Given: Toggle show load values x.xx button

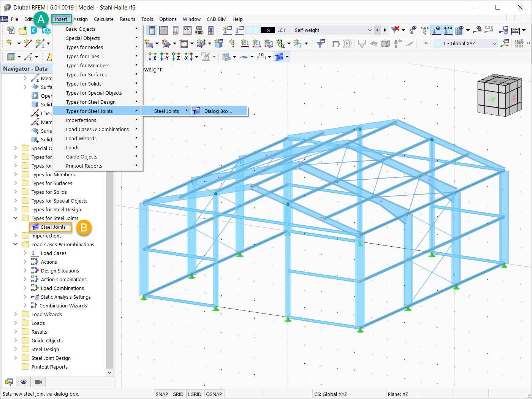Looking at the screenshot, I should (448, 30).
